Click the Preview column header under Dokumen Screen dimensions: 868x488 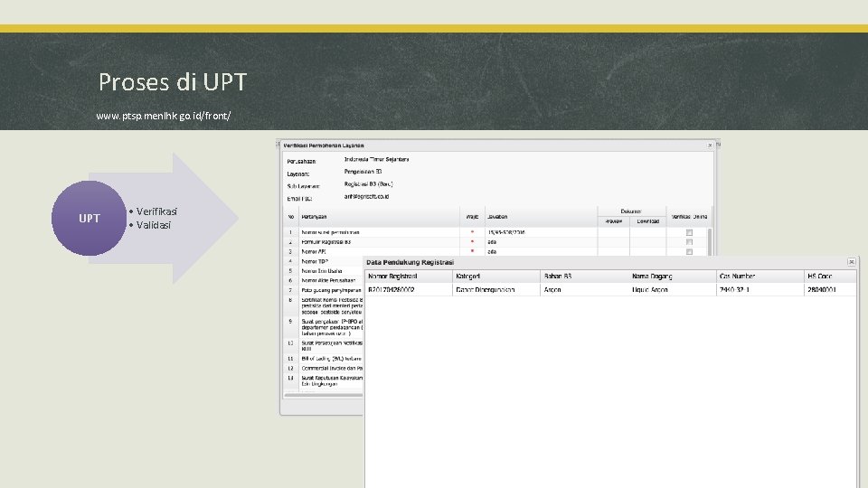point(613,221)
